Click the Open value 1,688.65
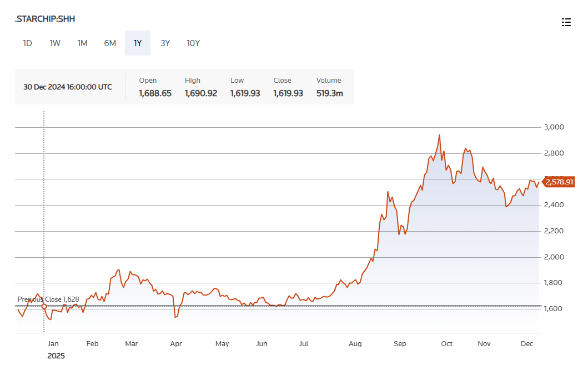Viewport: 588px width, 365px height. click(x=155, y=93)
